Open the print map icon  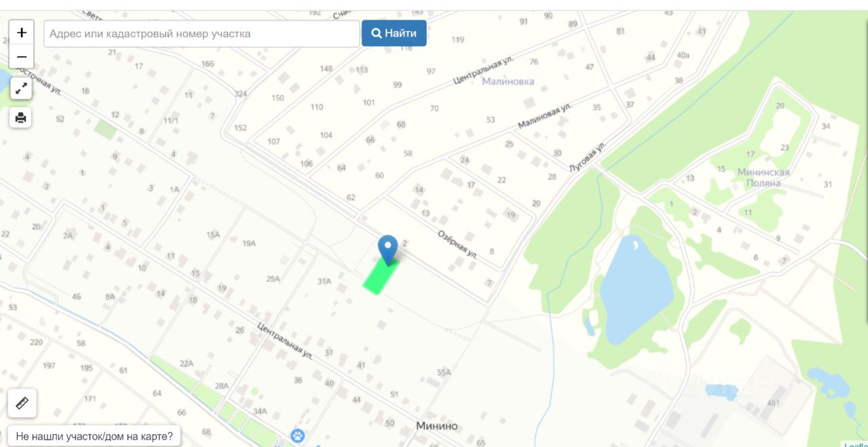tap(21, 117)
